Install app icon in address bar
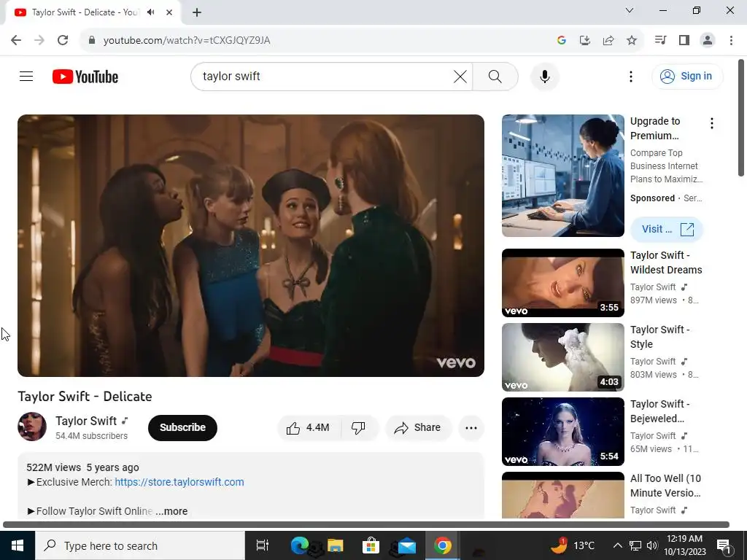 point(584,40)
